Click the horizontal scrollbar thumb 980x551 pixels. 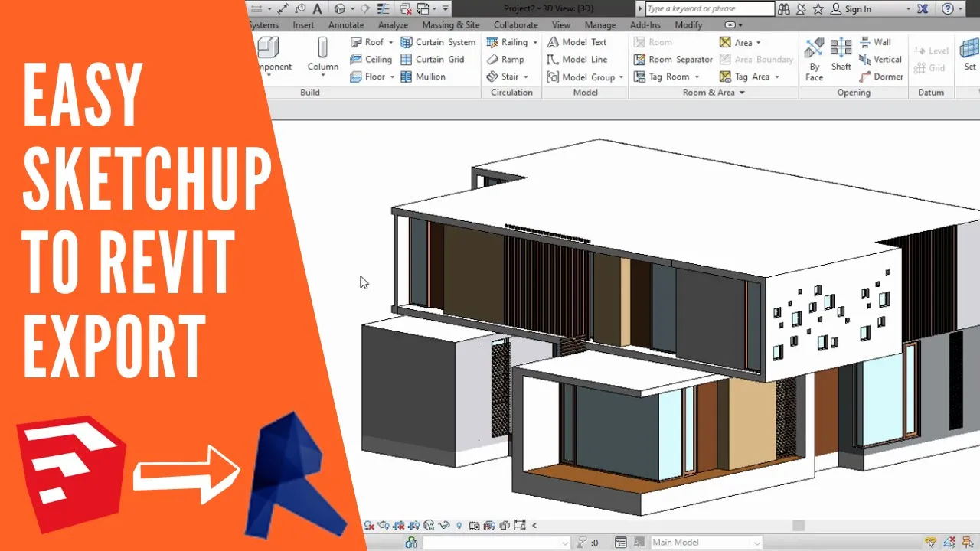[x=799, y=526]
